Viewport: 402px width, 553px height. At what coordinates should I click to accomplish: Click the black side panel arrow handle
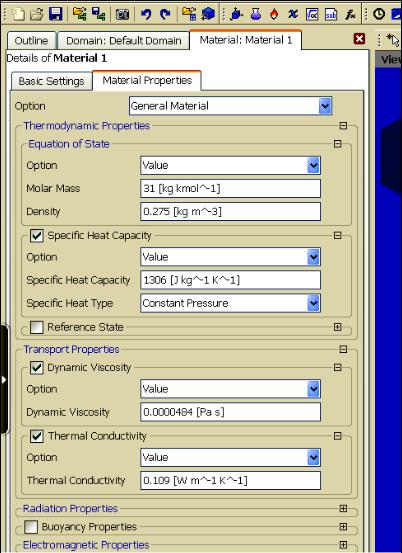4,379
